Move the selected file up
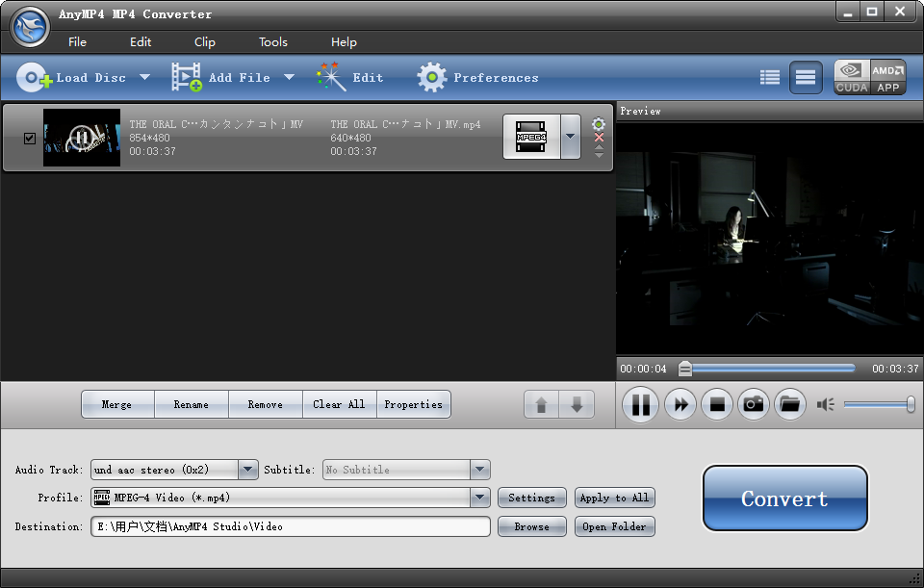924x588 pixels. 541,404
